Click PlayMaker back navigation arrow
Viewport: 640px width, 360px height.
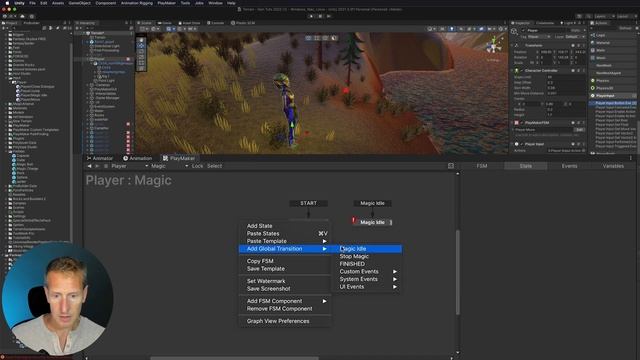[x=89, y=166]
